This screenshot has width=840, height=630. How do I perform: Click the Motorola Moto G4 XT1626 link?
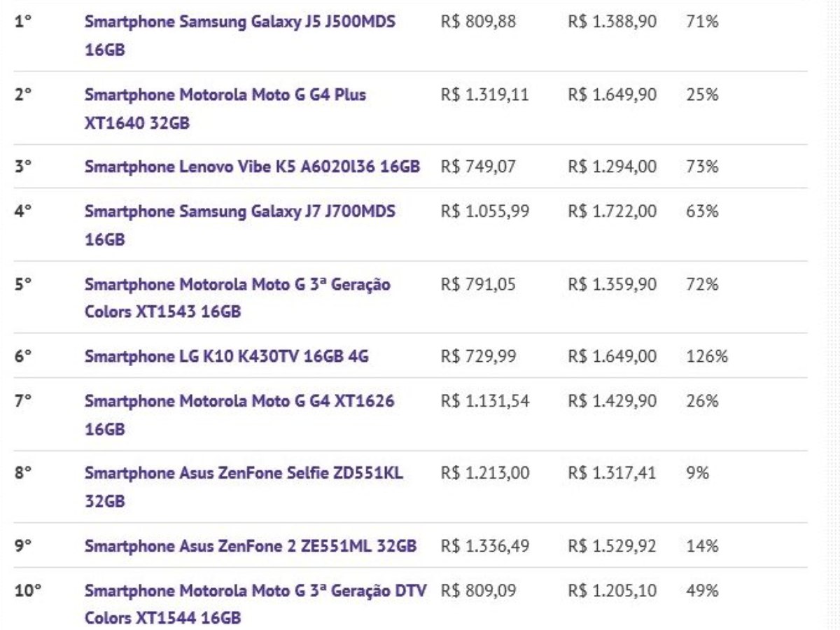pyautogui.click(x=239, y=401)
